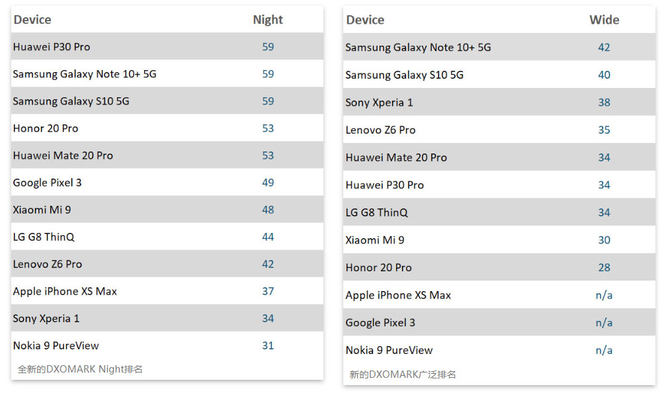Select Xiaomi Mi 9 in Night table
Image resolution: width=670 pixels, height=395 pixels.
pyautogui.click(x=42, y=210)
